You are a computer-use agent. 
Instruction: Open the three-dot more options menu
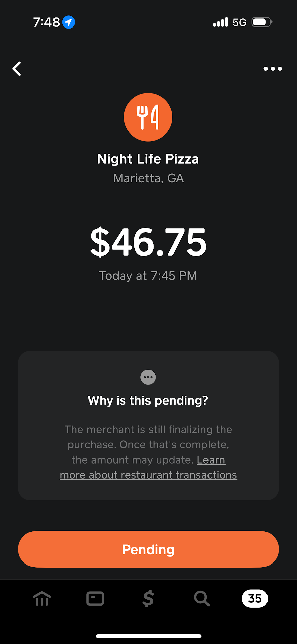click(x=273, y=69)
